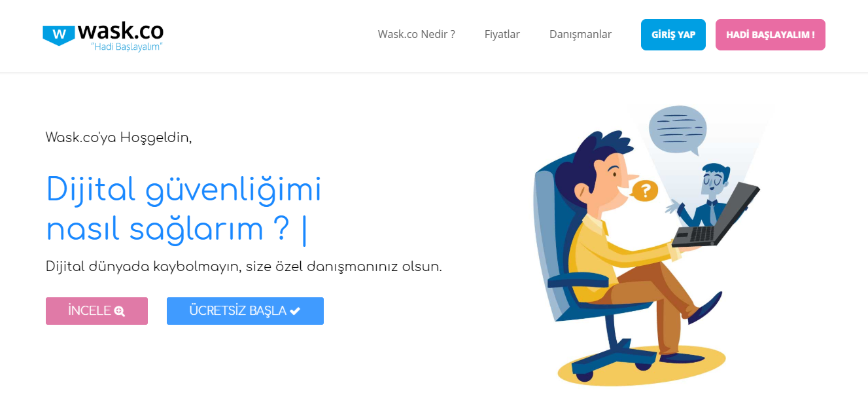Click the orange question mark bubble
This screenshot has width=868, height=404.
click(x=644, y=191)
